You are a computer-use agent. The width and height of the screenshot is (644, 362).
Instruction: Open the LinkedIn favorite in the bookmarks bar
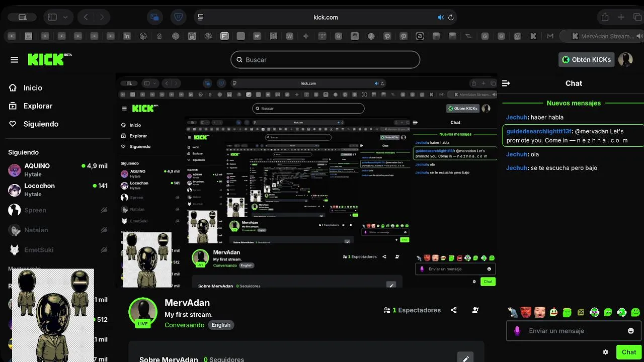(127, 36)
